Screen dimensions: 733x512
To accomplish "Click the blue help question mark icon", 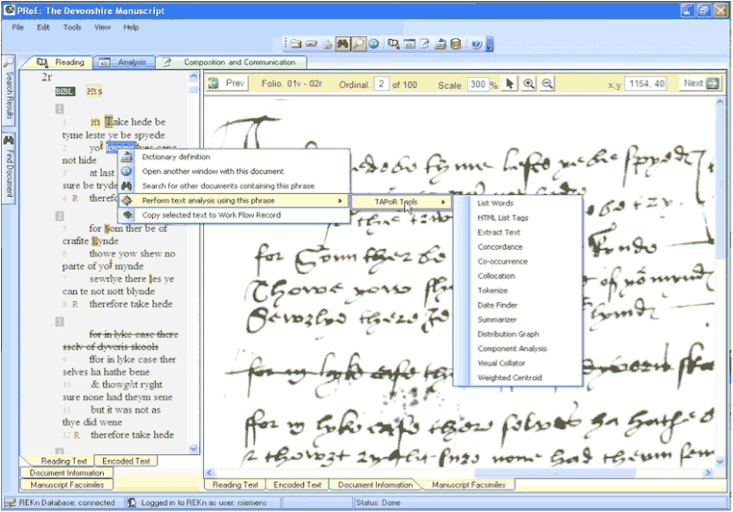I will coord(476,44).
